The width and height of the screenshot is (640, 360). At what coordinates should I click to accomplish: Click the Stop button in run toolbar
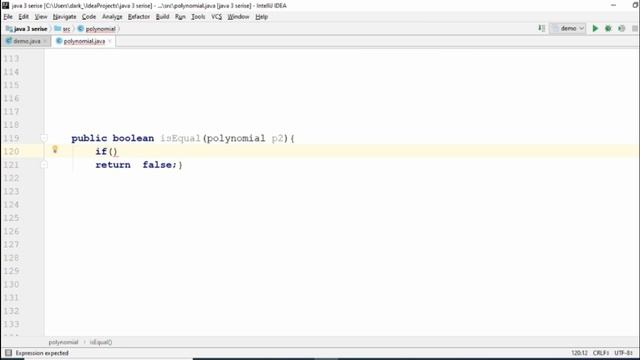635,29
